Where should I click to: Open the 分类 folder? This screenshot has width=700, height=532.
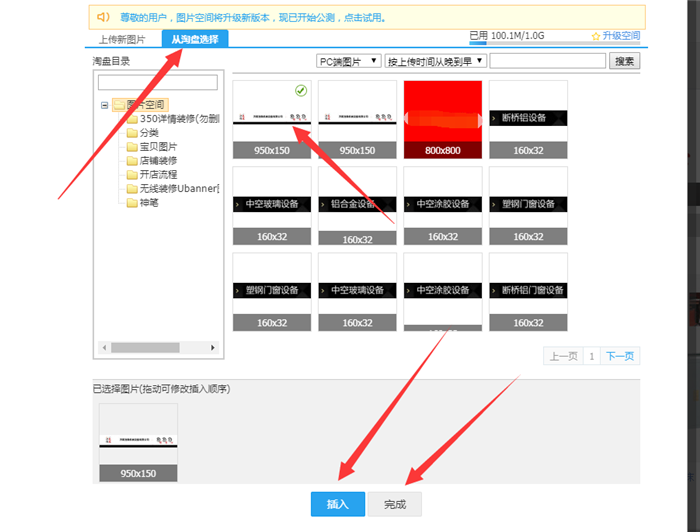pyautogui.click(x=148, y=132)
